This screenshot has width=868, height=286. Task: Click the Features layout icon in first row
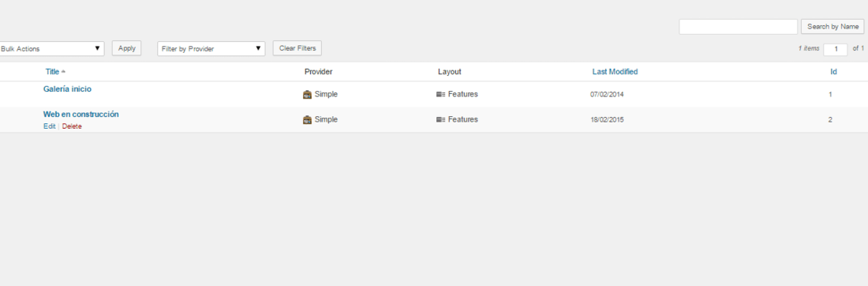(440, 94)
